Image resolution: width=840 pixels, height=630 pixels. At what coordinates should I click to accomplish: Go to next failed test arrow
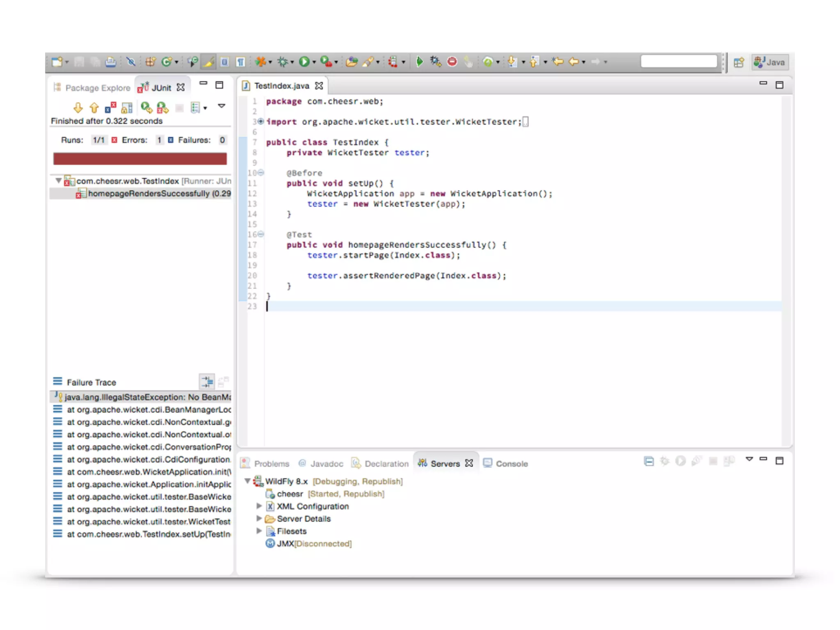78,108
